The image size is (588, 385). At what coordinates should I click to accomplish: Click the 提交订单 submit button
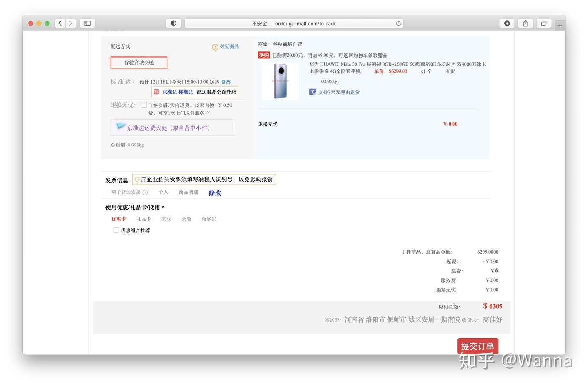478,346
